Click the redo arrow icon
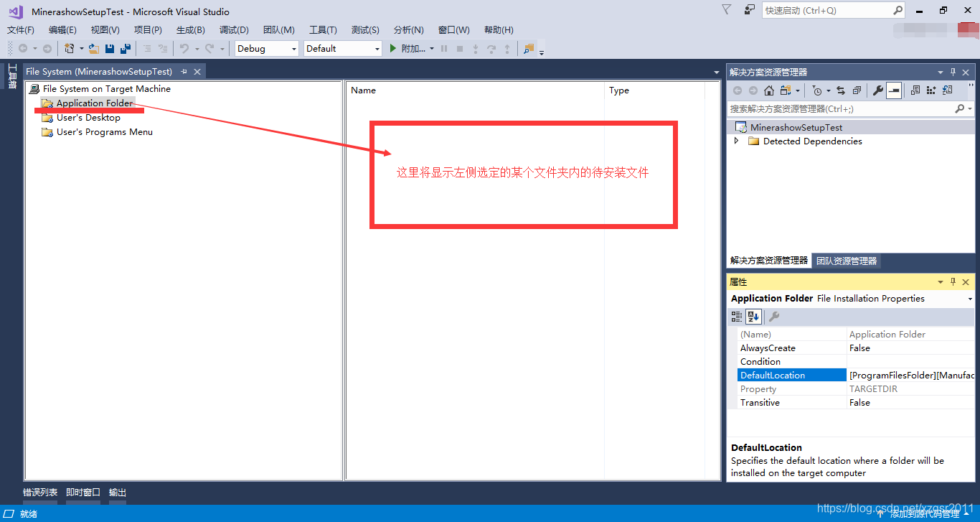Screen dimensions: 980x522 click(x=209, y=49)
